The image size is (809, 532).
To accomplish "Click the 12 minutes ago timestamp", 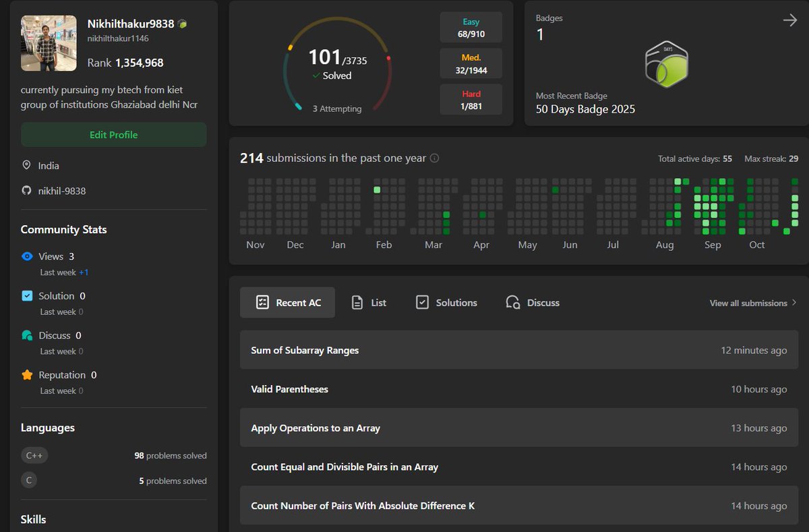I will (x=754, y=350).
